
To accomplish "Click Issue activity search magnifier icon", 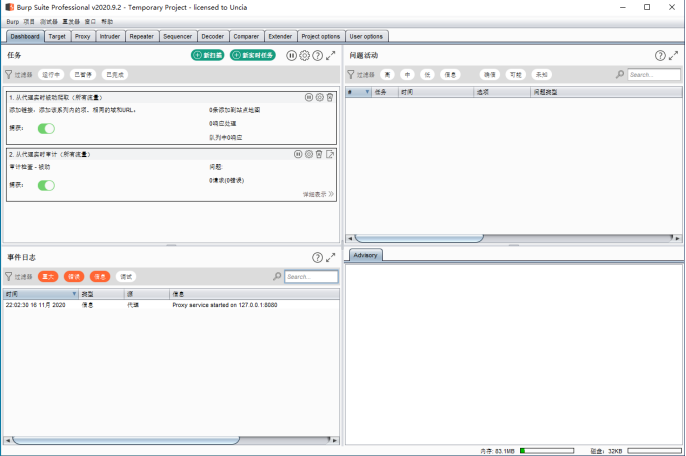I will (620, 74).
